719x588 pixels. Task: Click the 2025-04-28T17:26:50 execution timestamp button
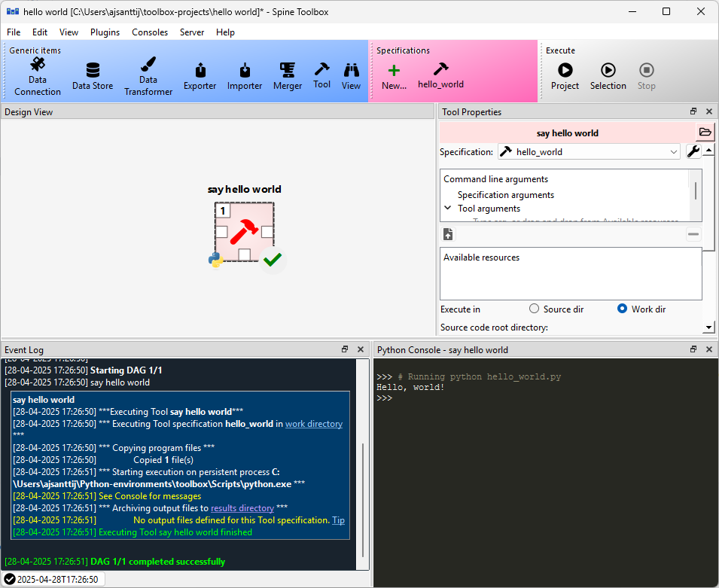coord(53,579)
